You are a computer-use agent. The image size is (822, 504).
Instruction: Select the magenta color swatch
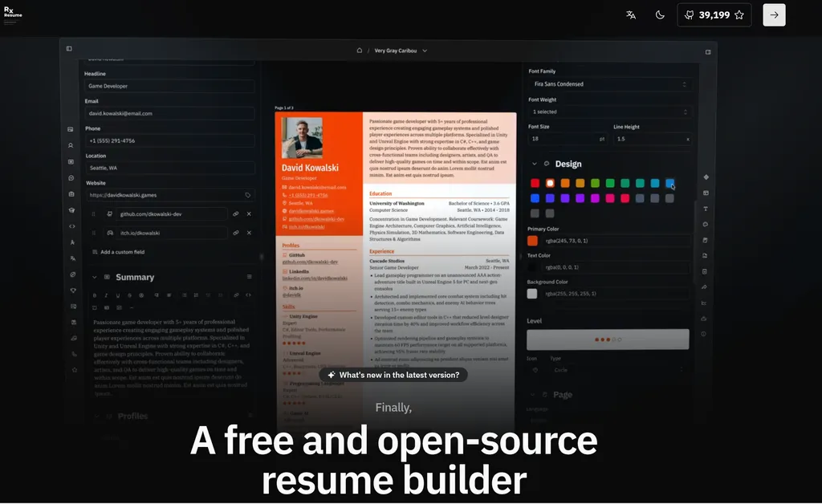(x=595, y=198)
